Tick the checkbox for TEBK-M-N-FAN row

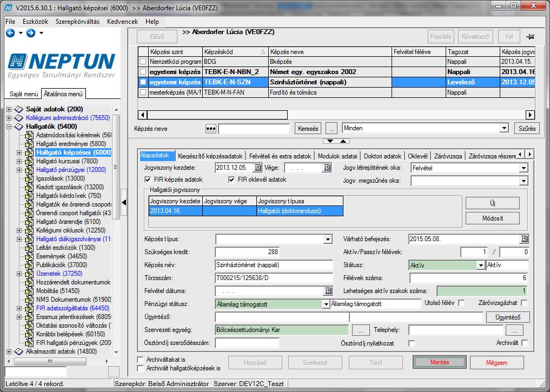coord(143,92)
